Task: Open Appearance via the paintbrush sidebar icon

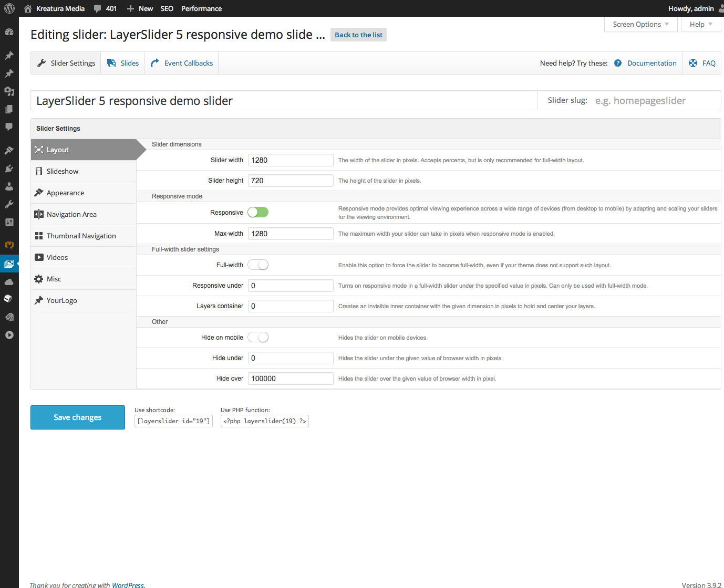Action: [x=9, y=151]
